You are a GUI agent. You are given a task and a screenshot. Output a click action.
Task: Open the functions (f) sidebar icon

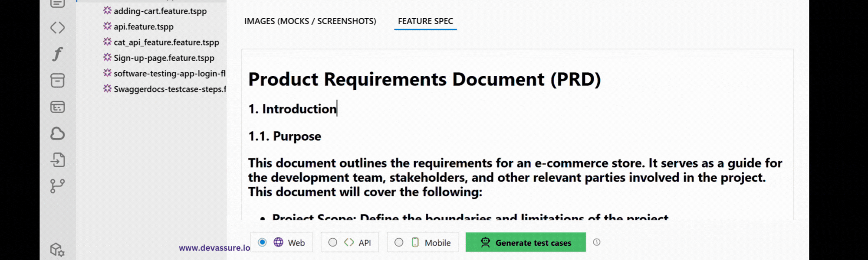[57, 54]
